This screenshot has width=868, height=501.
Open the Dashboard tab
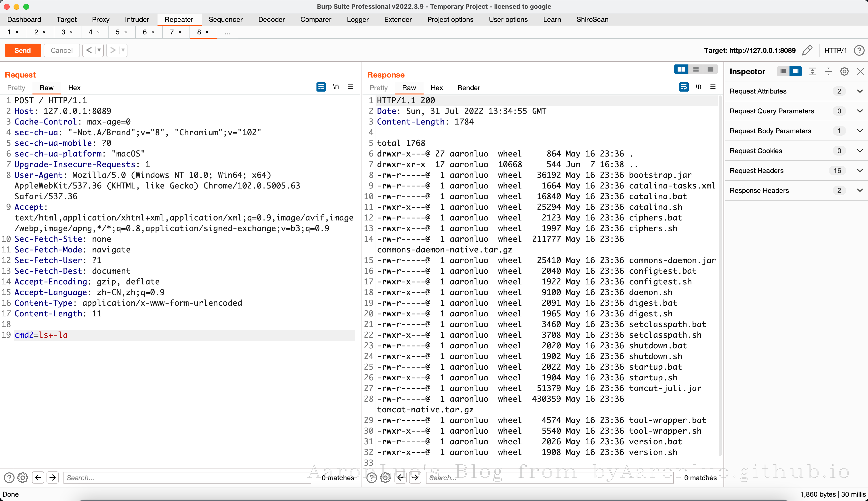coord(24,20)
